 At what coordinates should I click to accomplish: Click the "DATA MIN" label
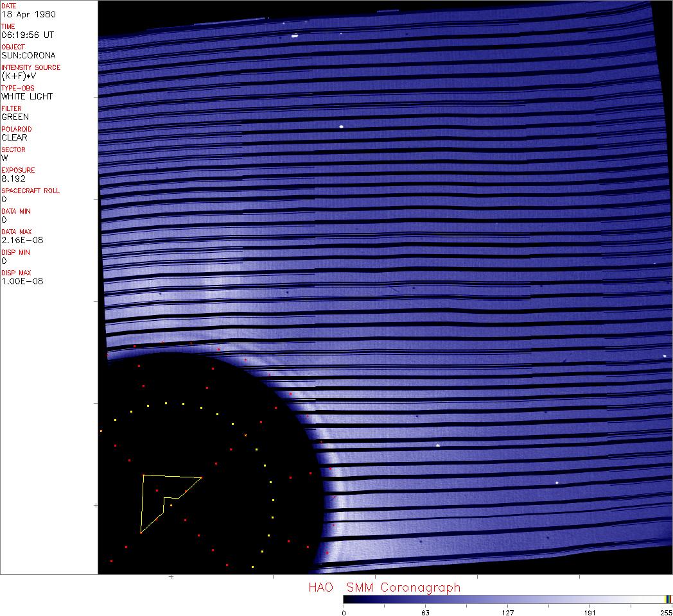(16, 212)
